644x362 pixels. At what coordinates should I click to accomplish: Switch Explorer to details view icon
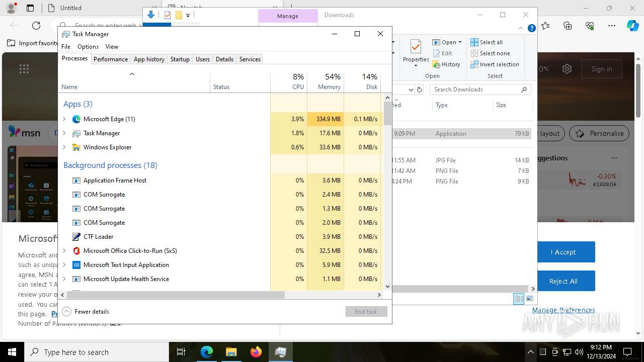[519, 299]
